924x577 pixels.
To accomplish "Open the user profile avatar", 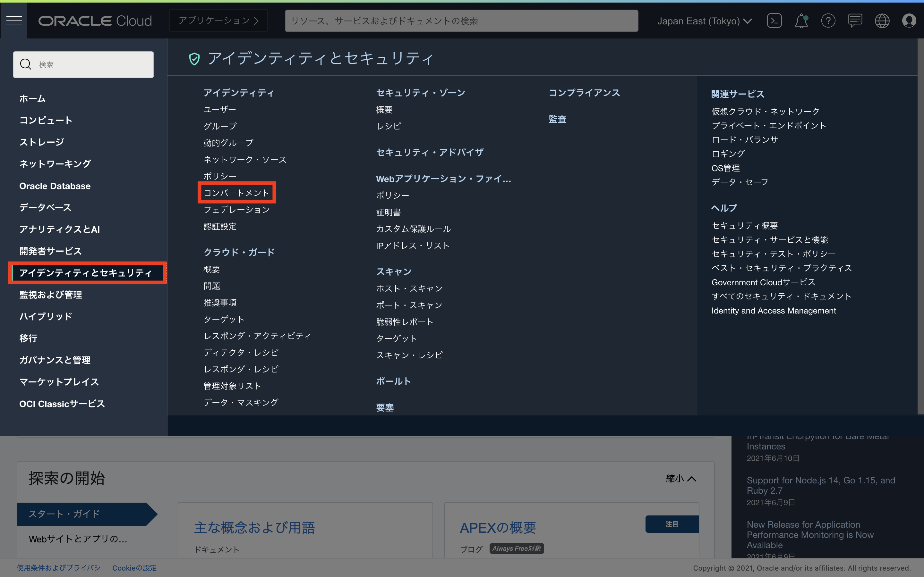I will click(x=909, y=21).
